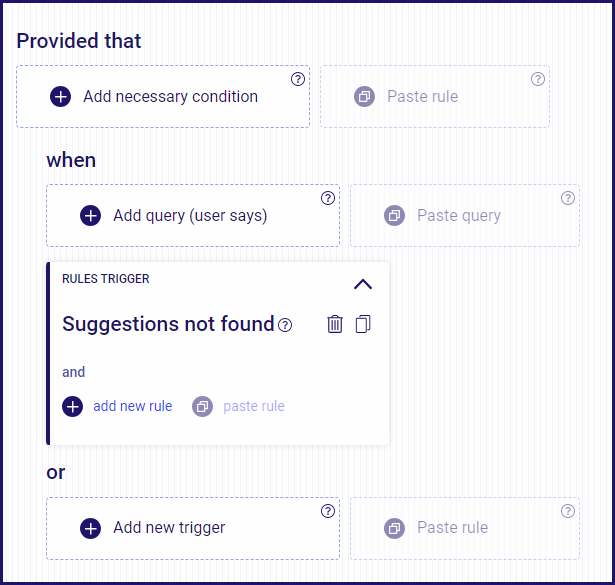Delete the Suggestions not found rule

[335, 324]
